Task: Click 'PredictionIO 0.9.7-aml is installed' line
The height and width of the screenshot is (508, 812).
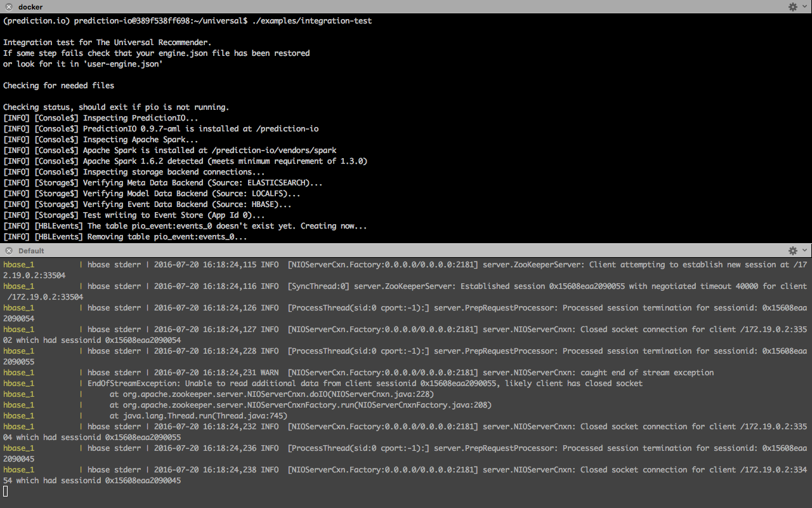Action: point(161,129)
